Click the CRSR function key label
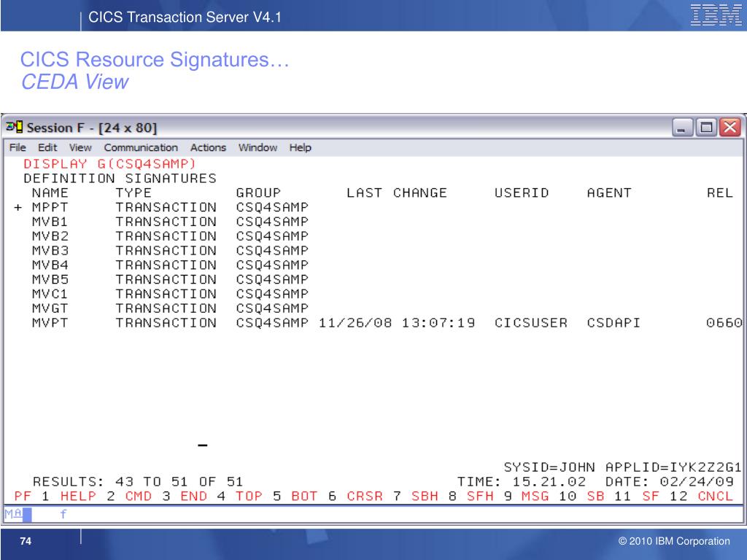 [365, 496]
